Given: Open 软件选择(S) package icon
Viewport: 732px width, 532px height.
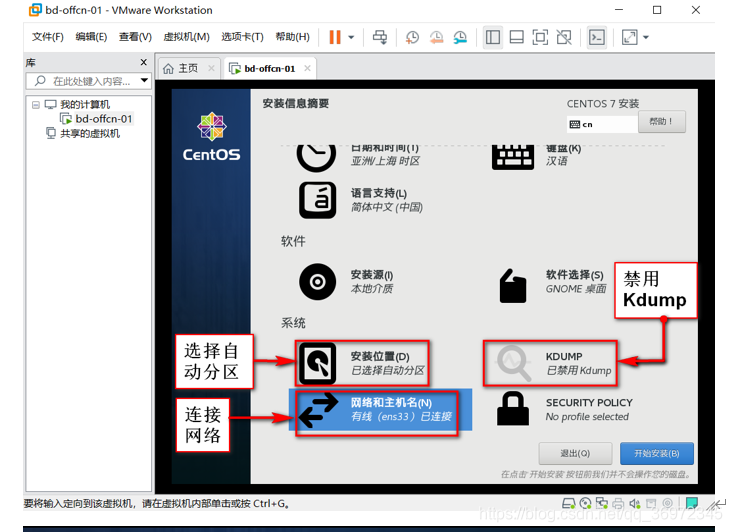Looking at the screenshot, I should pyautogui.click(x=513, y=286).
